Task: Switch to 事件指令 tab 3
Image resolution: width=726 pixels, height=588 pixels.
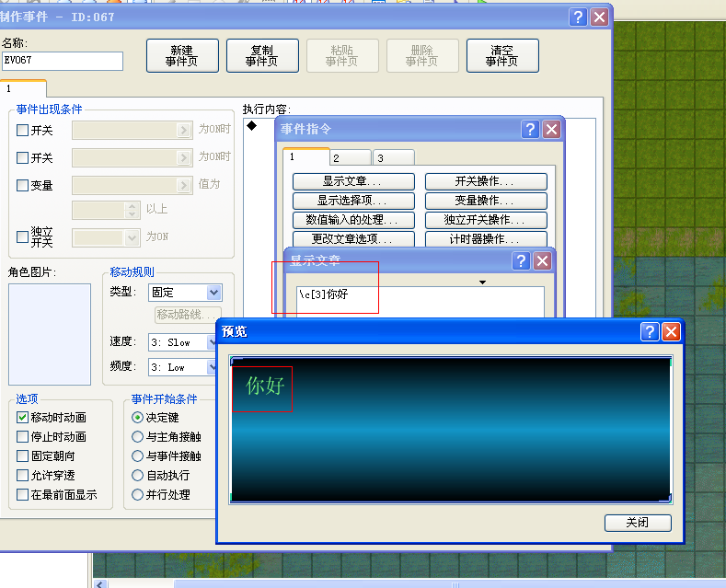Action: click(394, 158)
